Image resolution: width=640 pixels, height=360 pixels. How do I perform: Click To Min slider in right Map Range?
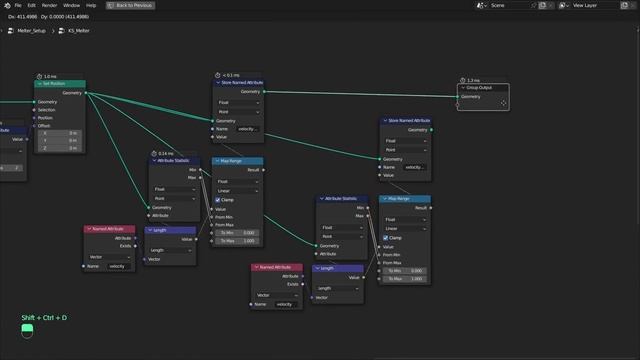point(405,271)
